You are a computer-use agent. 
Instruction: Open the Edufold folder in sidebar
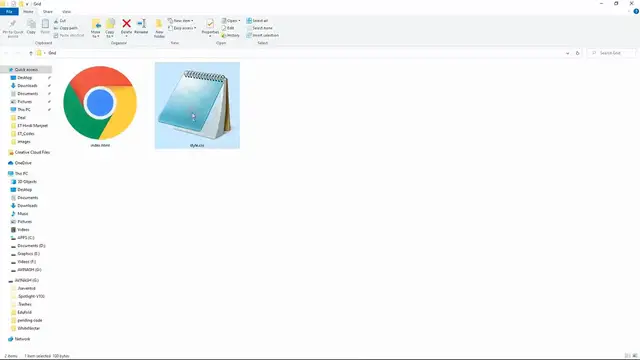[24, 312]
